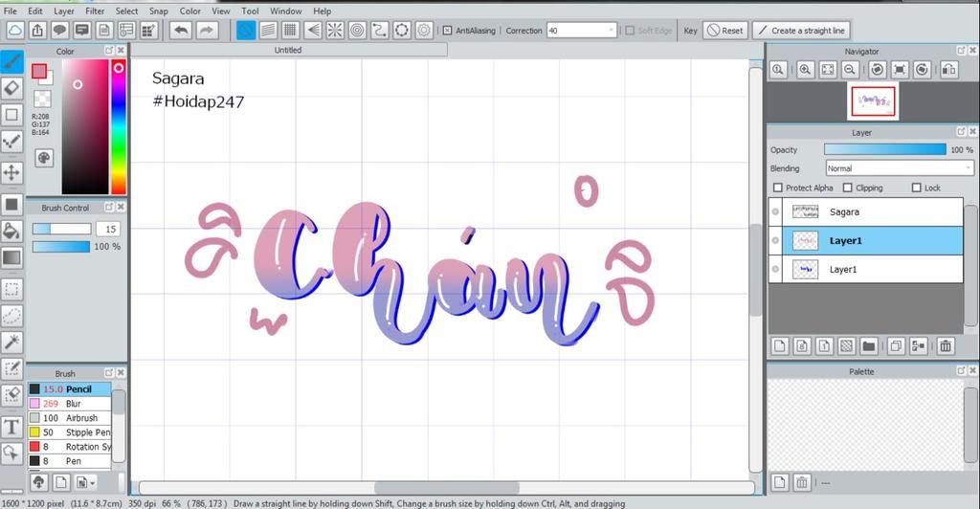Click the Redo arrow in toolbar

tap(207, 30)
